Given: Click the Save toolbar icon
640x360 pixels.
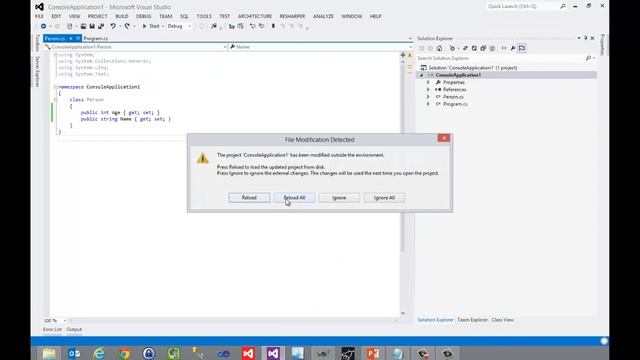Looking at the screenshot, I should pos(92,26).
